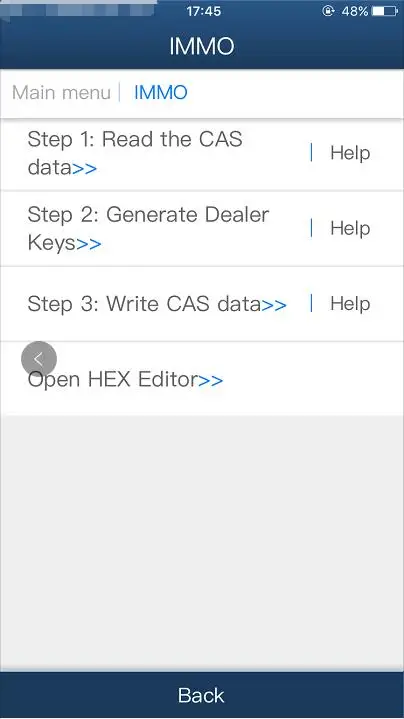
Task: Open Help for Step 1
Action: pos(350,153)
